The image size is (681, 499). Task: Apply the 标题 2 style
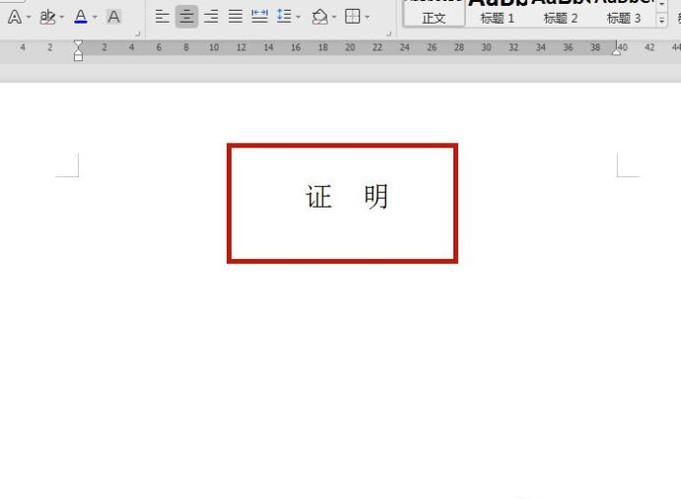pyautogui.click(x=561, y=13)
